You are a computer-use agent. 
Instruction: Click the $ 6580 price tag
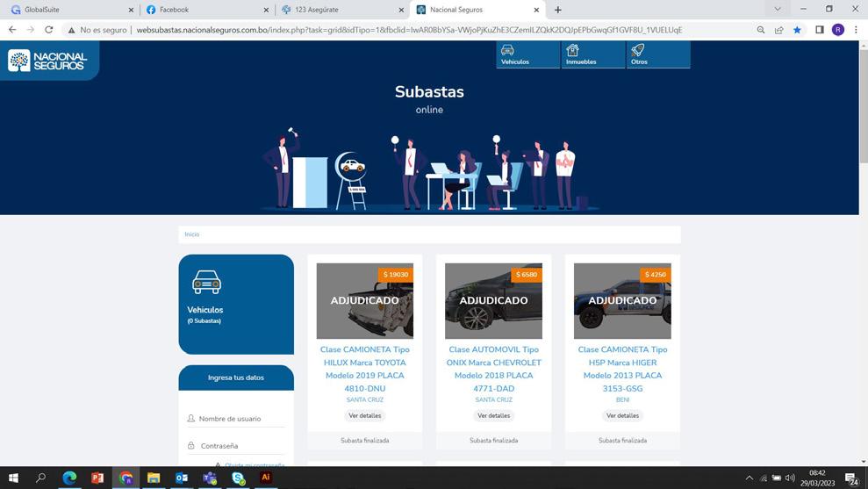527,275
